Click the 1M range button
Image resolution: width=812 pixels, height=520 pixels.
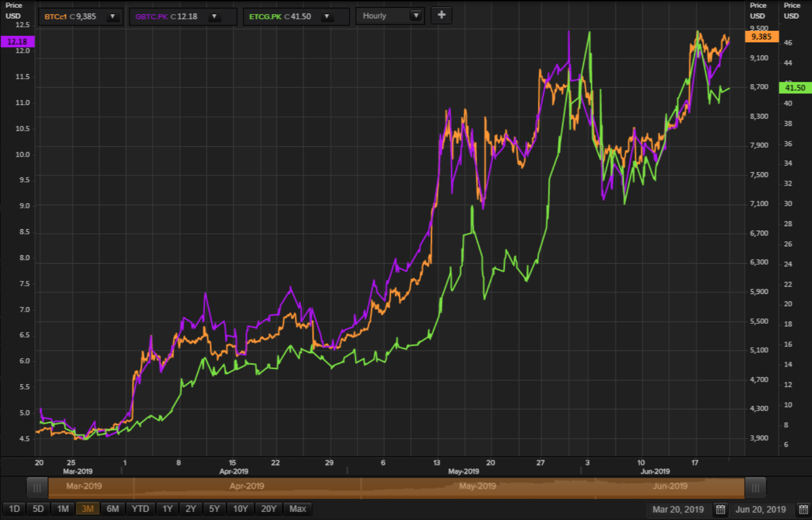pyautogui.click(x=63, y=509)
